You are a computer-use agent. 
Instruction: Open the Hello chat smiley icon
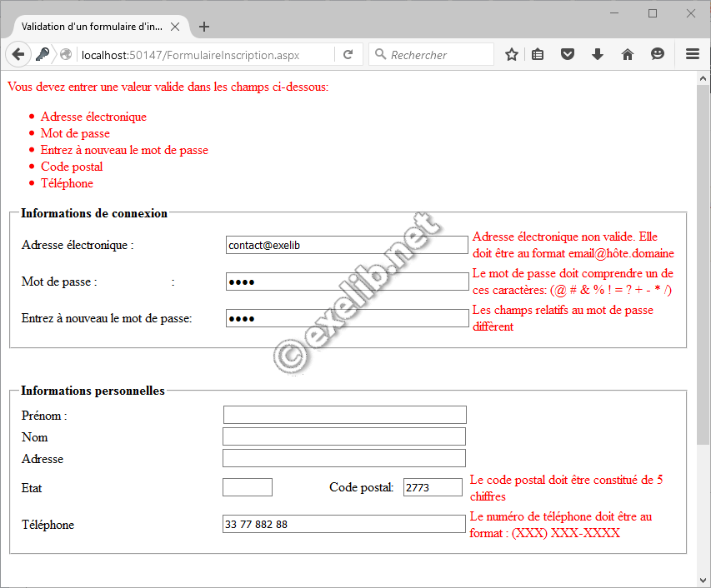point(658,54)
